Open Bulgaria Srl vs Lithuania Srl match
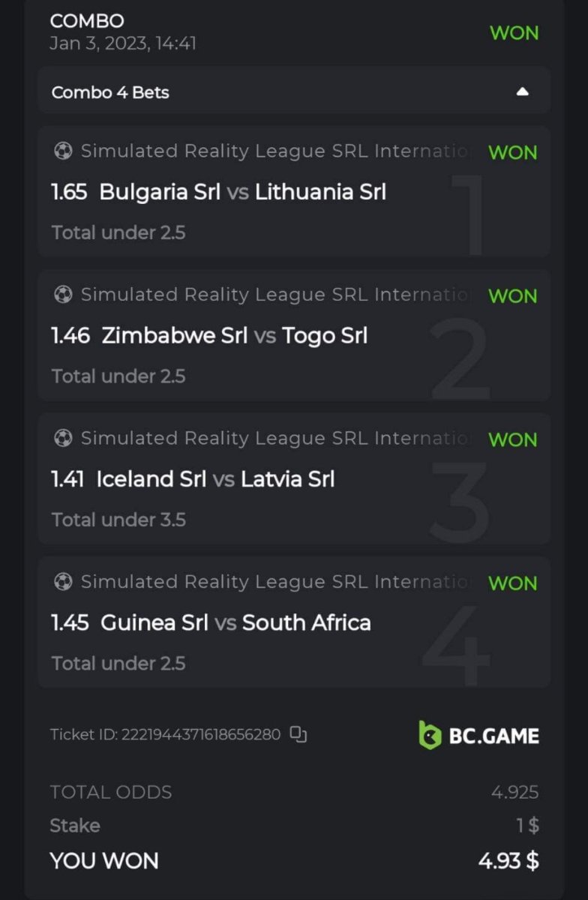This screenshot has width=588, height=900. [242, 192]
